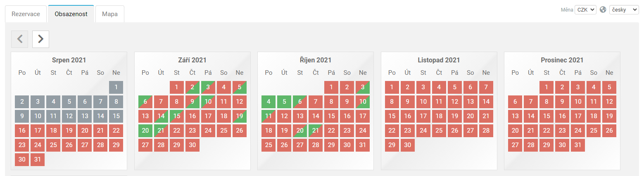644x176 pixels.
Task: Select day 6 in Září 2021
Action: pos(145,102)
